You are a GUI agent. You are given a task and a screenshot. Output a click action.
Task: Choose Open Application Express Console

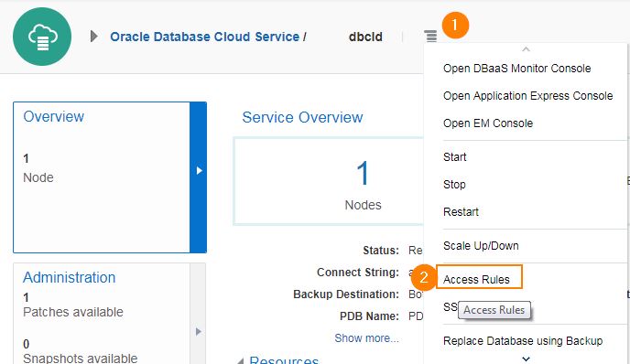pyautogui.click(x=528, y=95)
